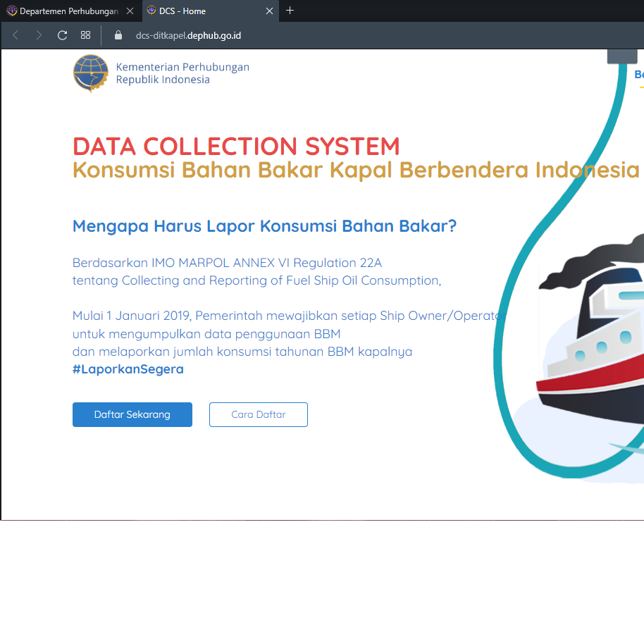Click the DATA COLLECTION SYSTEM heading
Screen dimensions: 644x644
(x=236, y=147)
